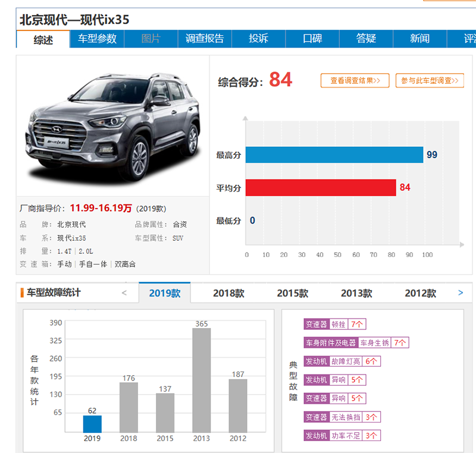
Task: Open the 变速器 顿挫 7个 fault tag
Action: pos(335,324)
